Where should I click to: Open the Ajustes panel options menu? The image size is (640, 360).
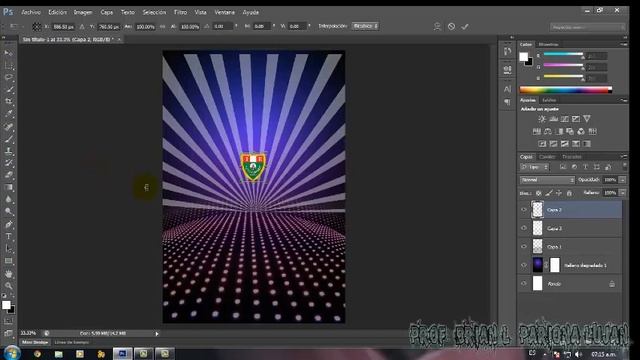coord(624,100)
